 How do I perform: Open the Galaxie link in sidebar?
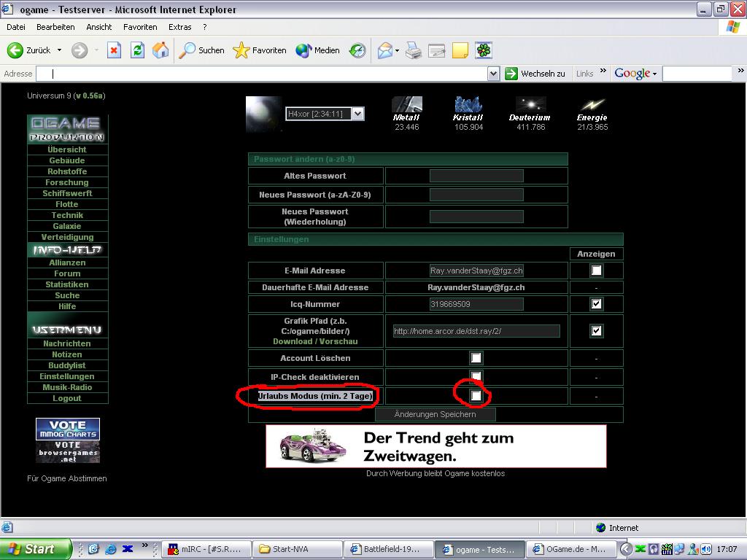tap(67, 226)
